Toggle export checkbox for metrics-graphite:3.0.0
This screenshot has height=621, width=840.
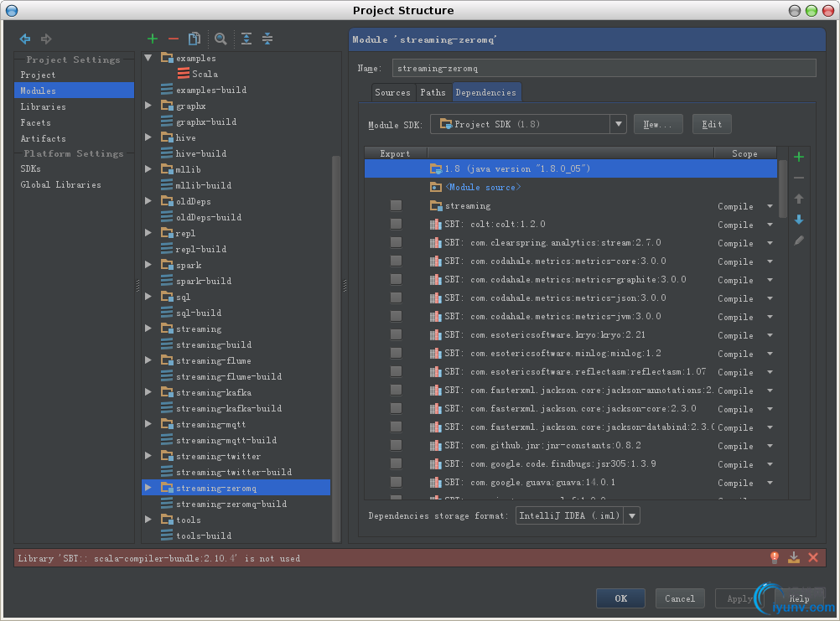(x=396, y=279)
